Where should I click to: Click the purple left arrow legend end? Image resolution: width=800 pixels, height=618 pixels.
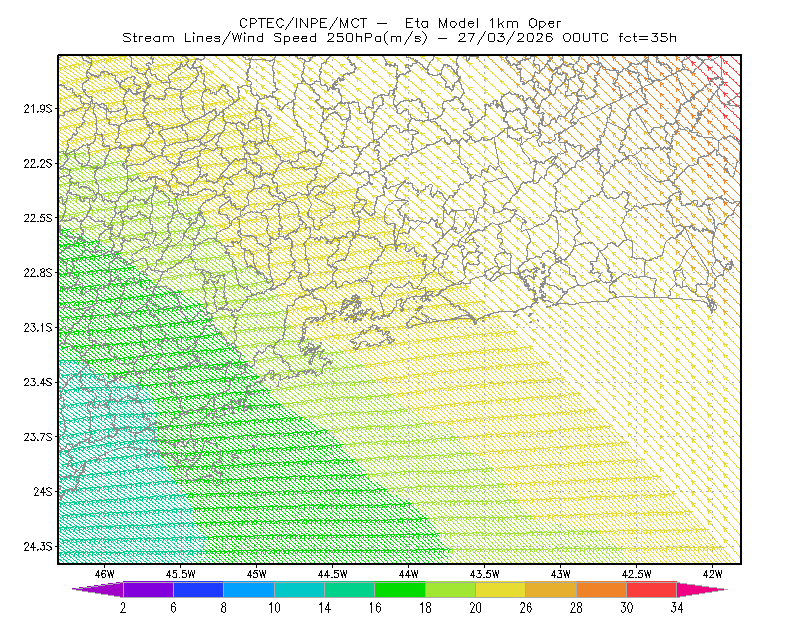point(97,589)
